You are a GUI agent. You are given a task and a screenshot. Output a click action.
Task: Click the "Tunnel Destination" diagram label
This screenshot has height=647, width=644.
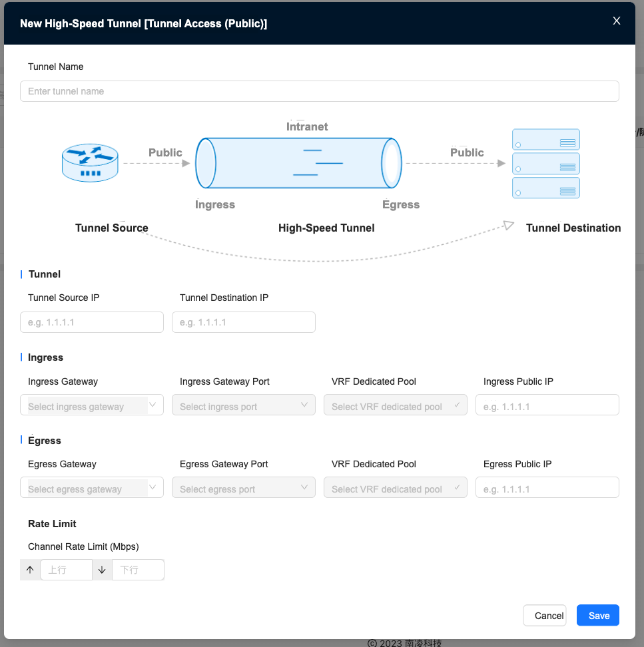click(x=573, y=228)
